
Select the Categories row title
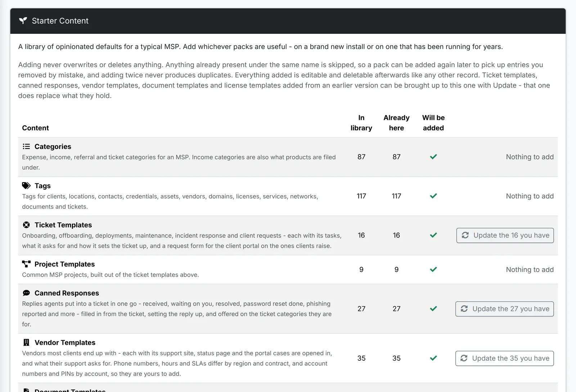pyautogui.click(x=53, y=147)
